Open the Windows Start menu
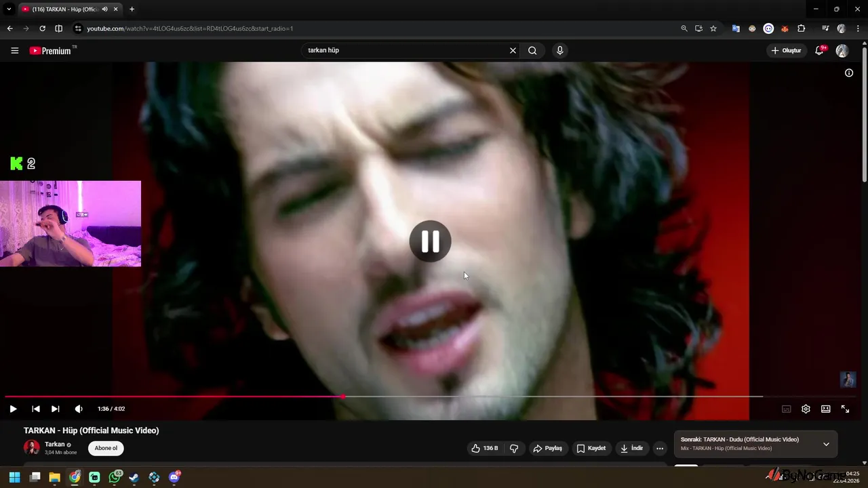Screen dimensions: 868x488 pyautogui.click(x=14, y=477)
